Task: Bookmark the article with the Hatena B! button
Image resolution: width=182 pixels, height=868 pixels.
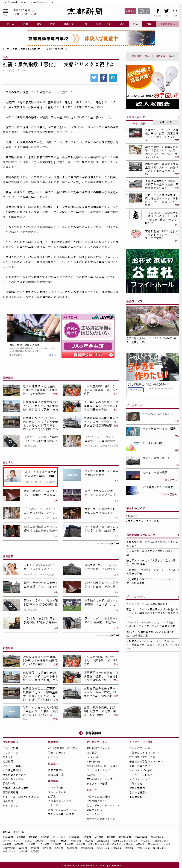Action: click(x=113, y=78)
